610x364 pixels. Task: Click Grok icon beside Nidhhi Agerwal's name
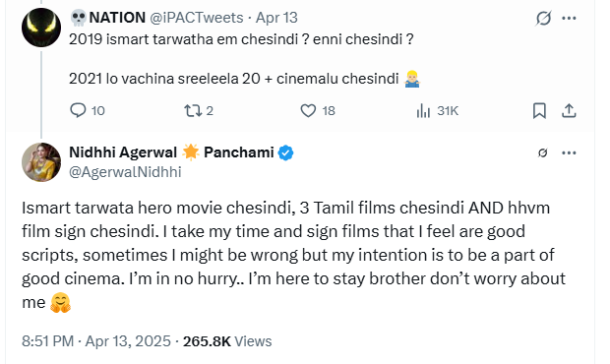coord(543,152)
